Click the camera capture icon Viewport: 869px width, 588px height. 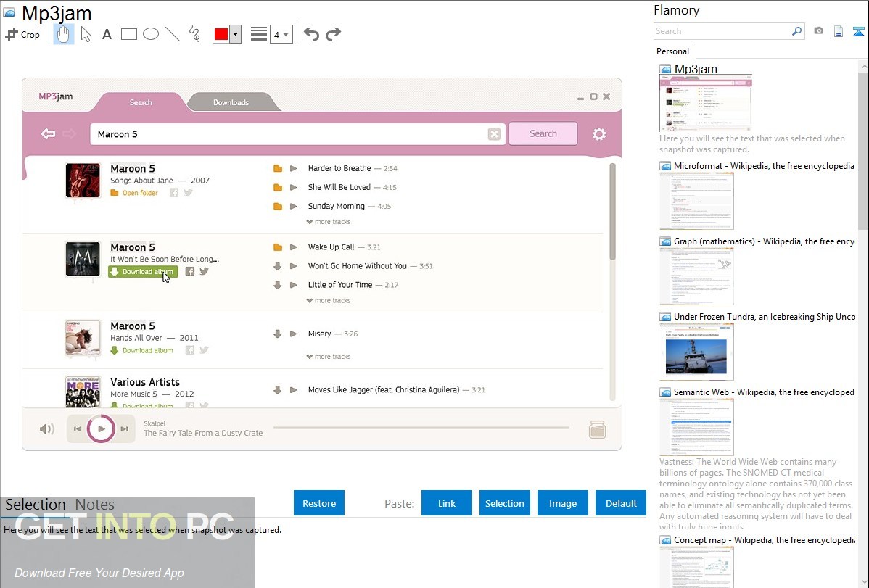point(818,31)
